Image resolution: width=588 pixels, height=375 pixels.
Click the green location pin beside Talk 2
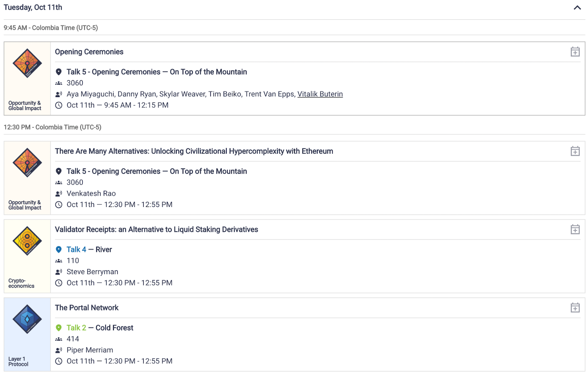coord(58,328)
